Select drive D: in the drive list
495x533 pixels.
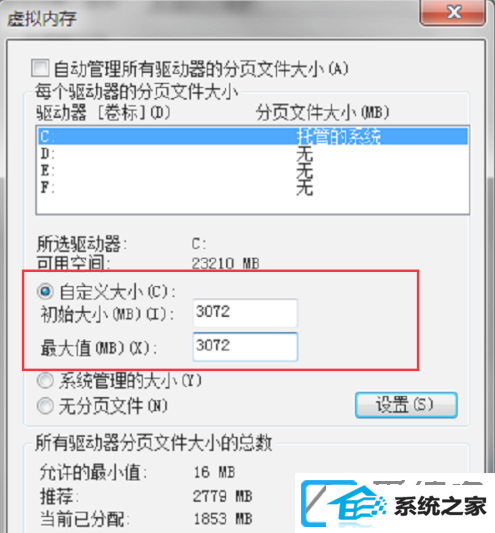pos(253,154)
